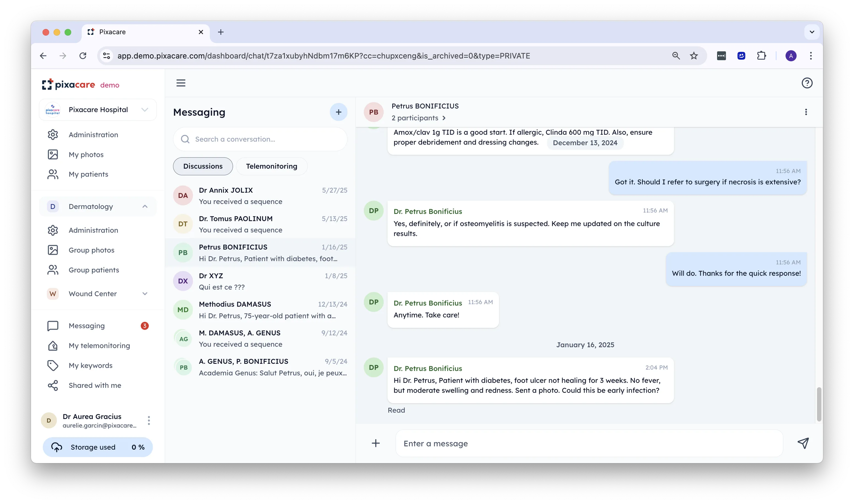Open the browser extensions puzzle icon
854x504 pixels.
pyautogui.click(x=761, y=56)
